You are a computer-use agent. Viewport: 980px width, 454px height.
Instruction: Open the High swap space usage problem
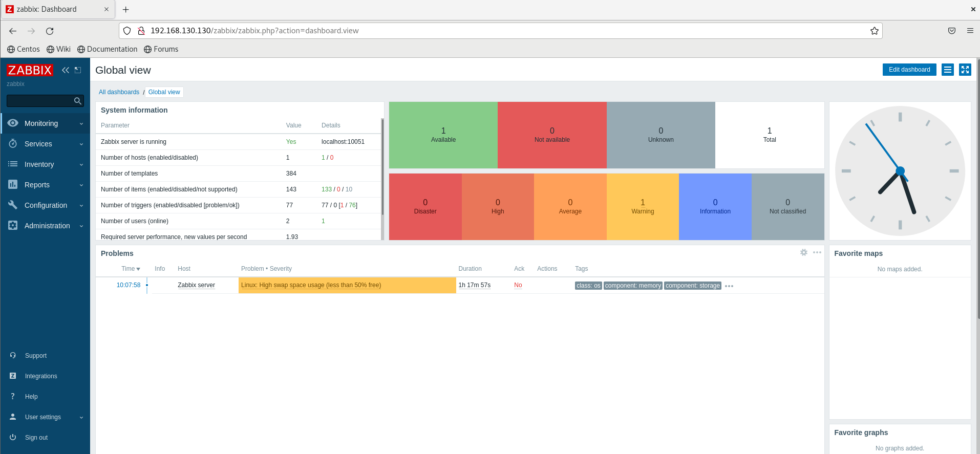click(311, 285)
